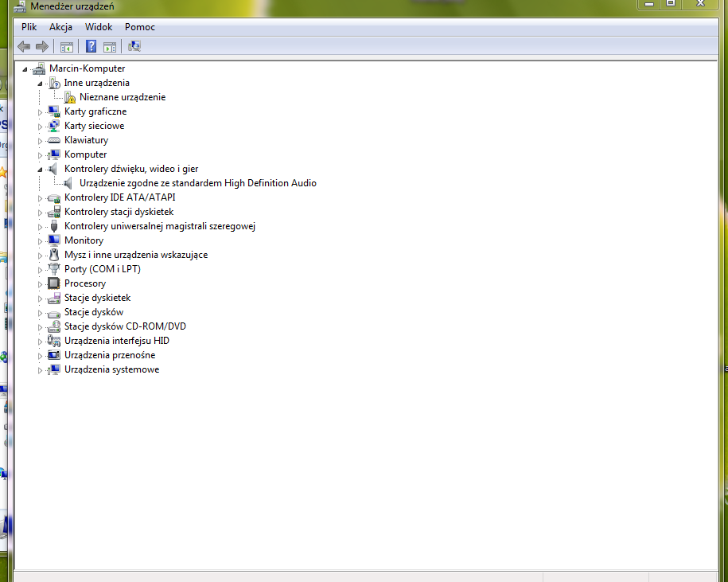Minimize the Menedżer urządzeń window
The image size is (728, 582).
(649, 4)
